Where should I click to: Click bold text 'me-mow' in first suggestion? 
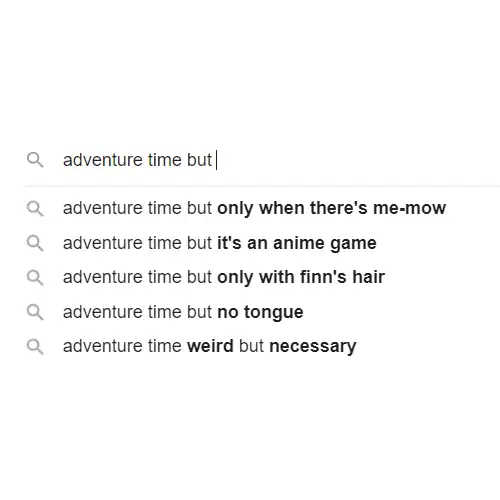(x=409, y=208)
